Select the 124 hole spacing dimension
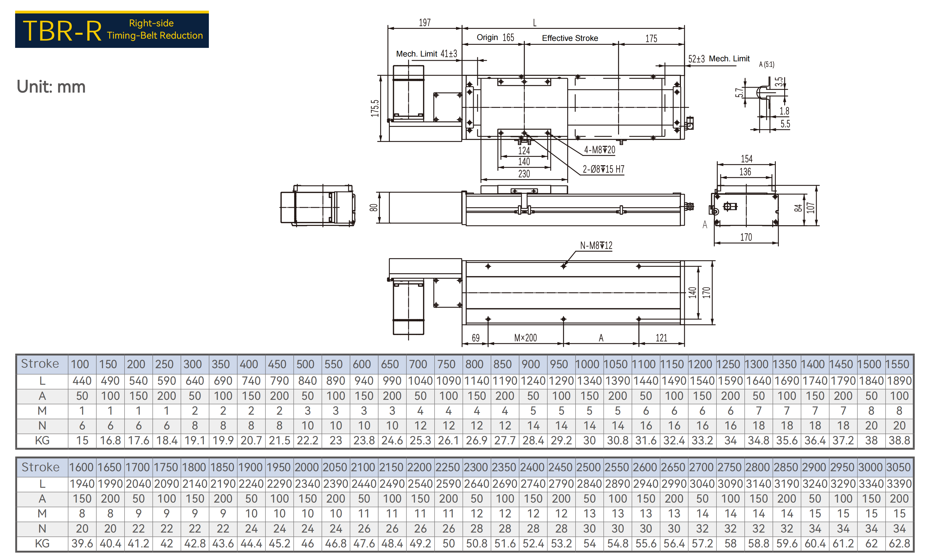Image resolution: width=934 pixels, height=560 pixels. click(524, 151)
